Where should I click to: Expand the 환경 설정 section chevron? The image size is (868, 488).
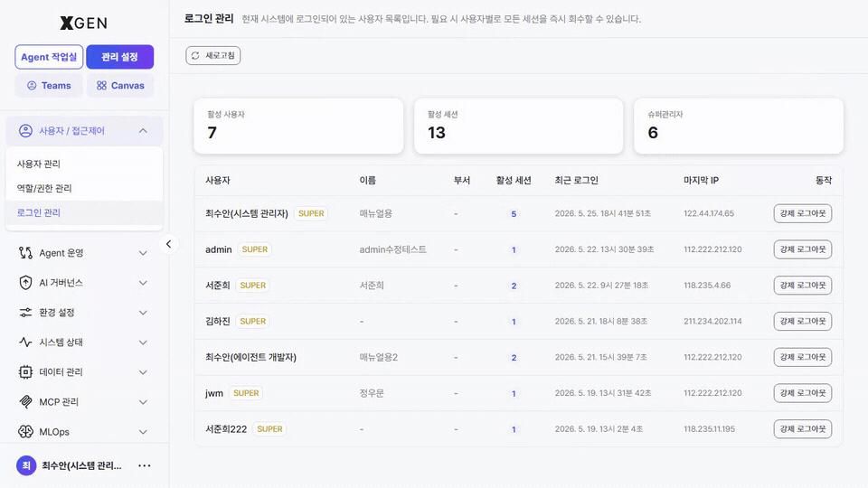[143, 313]
